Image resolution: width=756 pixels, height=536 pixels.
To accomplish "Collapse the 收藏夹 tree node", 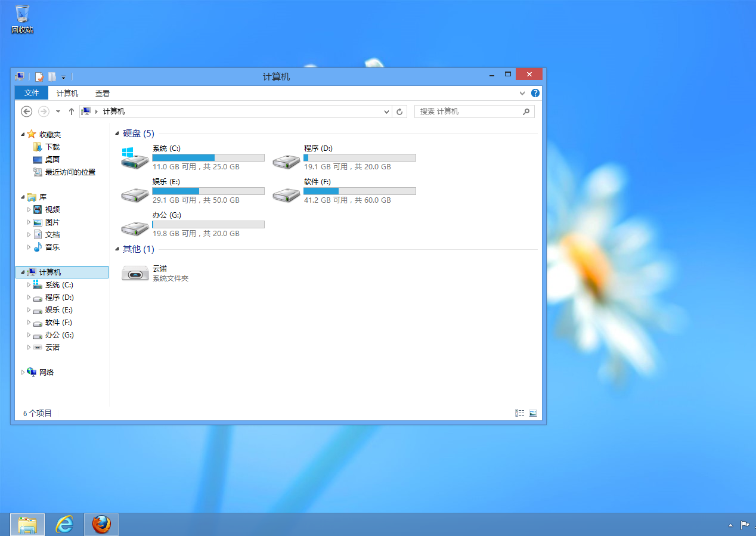I will (x=23, y=135).
